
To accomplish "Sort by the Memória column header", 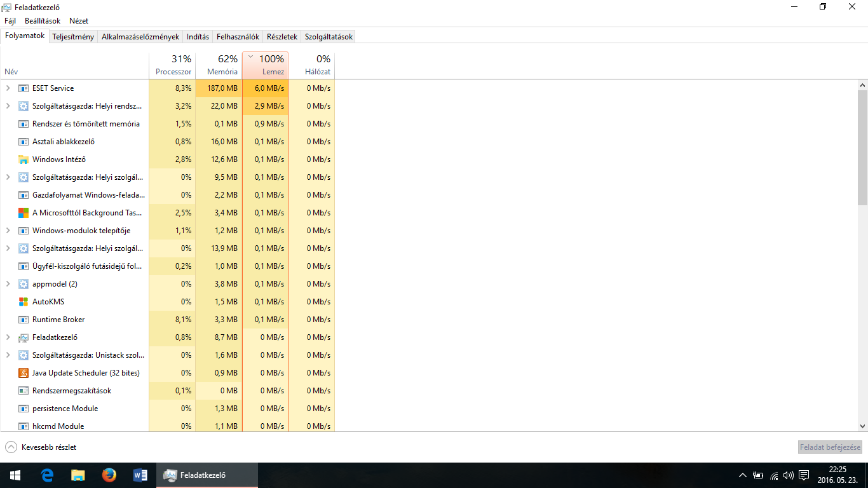I will [x=219, y=65].
